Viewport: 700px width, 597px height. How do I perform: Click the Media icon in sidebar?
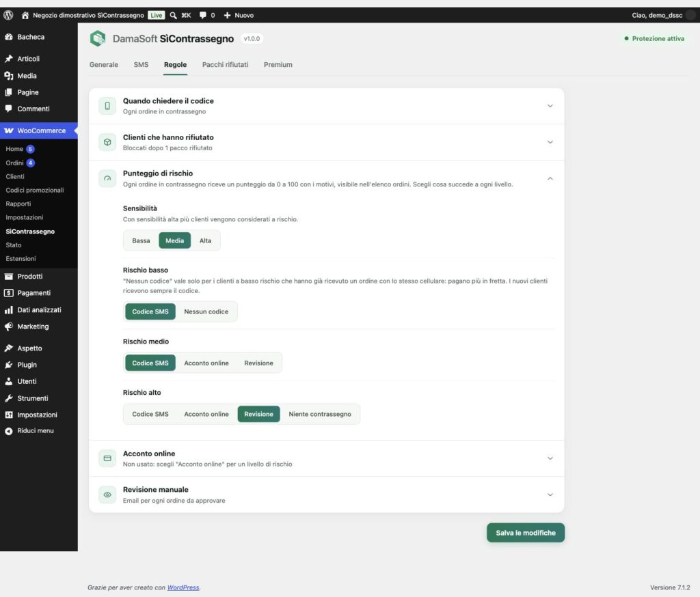8,76
